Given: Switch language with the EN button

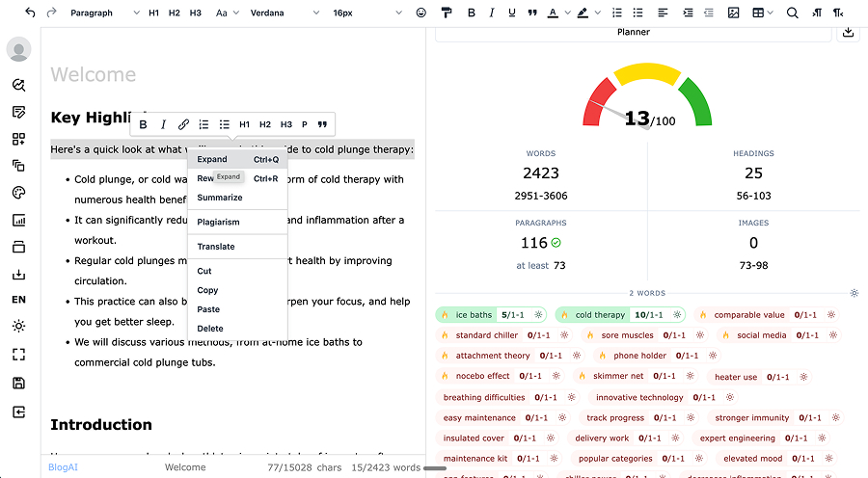Looking at the screenshot, I should [x=19, y=300].
